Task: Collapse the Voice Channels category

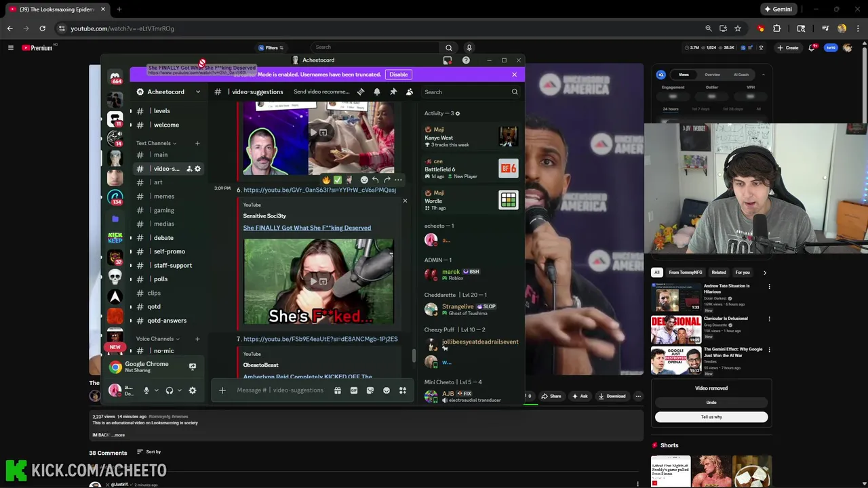Action: click(x=157, y=339)
